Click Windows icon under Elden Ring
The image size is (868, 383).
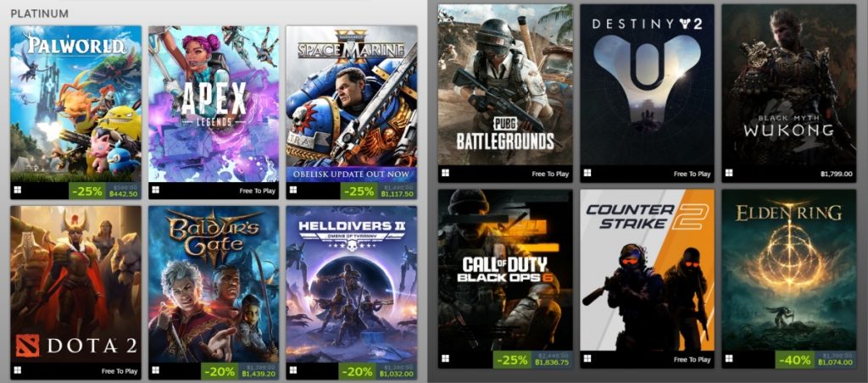(x=729, y=358)
